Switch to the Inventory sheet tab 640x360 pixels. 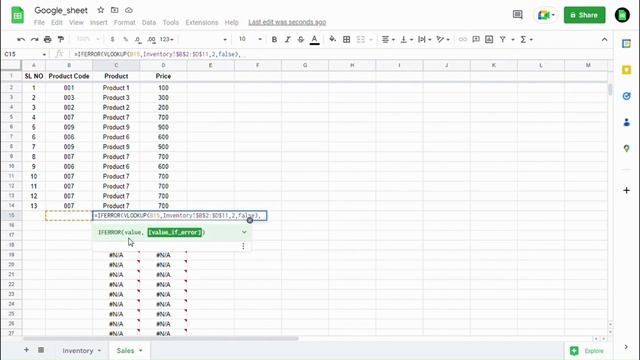pos(78,351)
